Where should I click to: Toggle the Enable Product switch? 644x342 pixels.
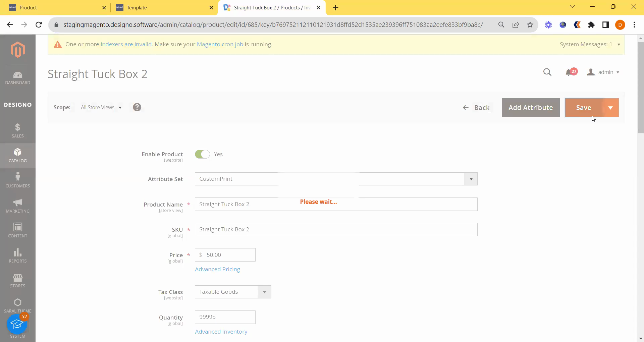pos(202,154)
